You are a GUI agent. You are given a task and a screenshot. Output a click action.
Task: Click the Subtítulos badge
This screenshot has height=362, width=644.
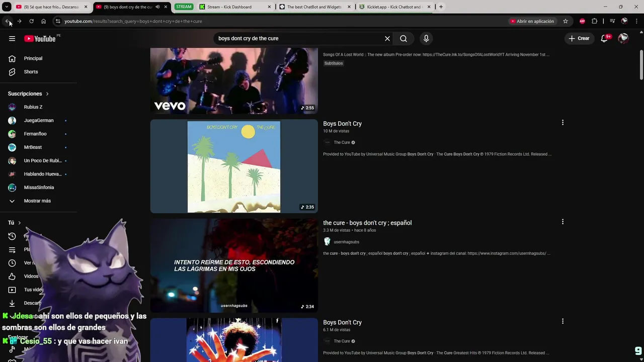[x=334, y=63]
